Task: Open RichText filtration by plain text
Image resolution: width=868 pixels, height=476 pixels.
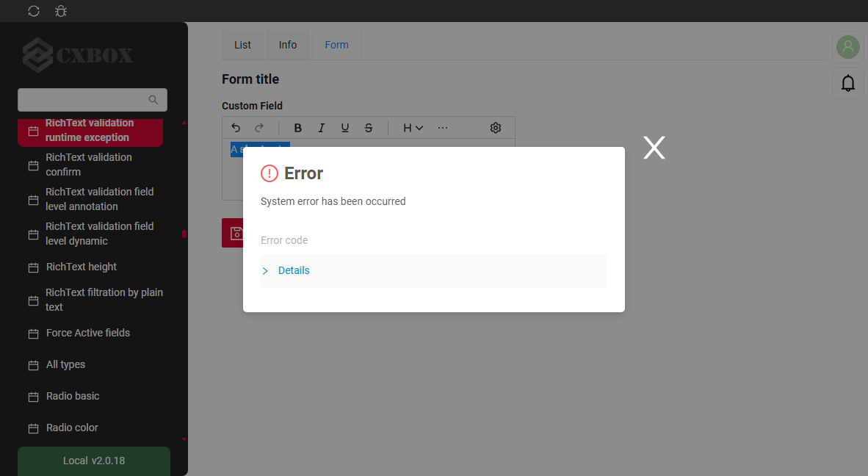Action: (x=90, y=300)
